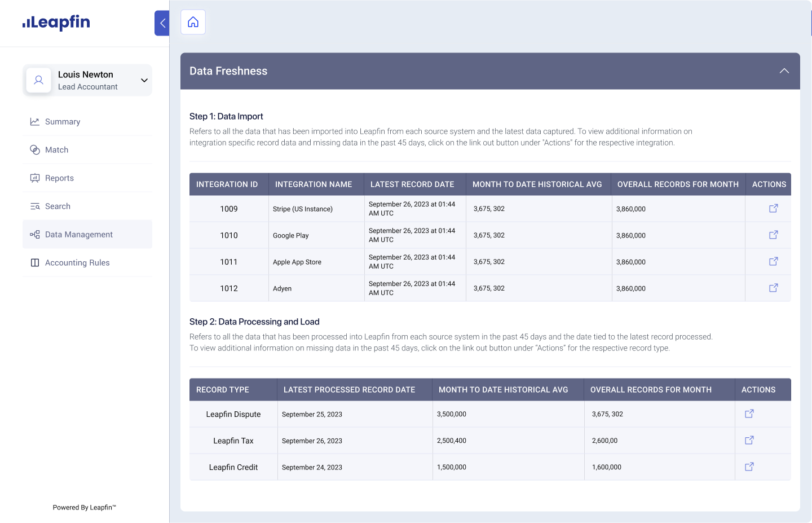
Task: Click the Reports sidebar icon
Action: [34, 178]
